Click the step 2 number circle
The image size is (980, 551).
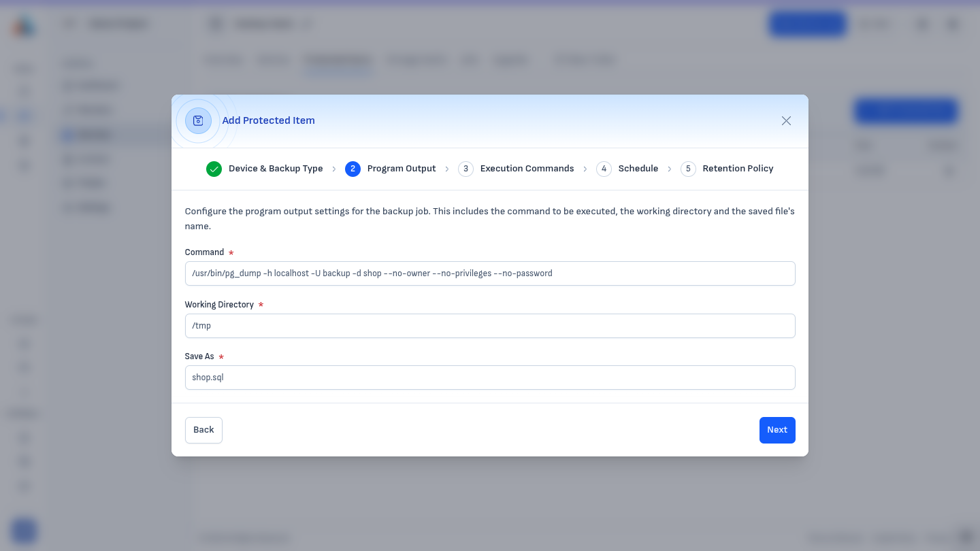point(353,169)
